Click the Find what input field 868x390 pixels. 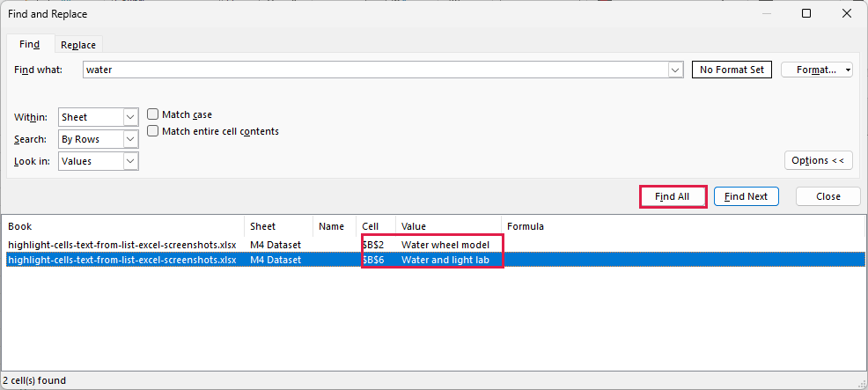(x=376, y=70)
